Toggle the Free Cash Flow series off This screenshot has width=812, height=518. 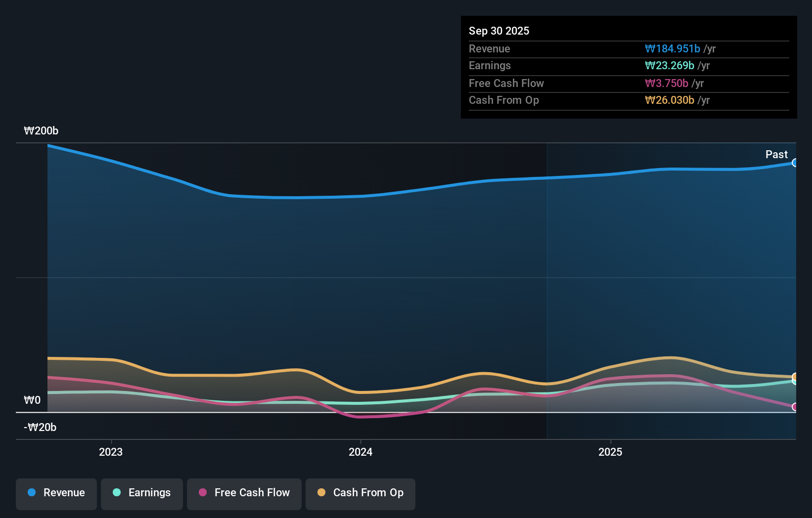pyautogui.click(x=244, y=493)
